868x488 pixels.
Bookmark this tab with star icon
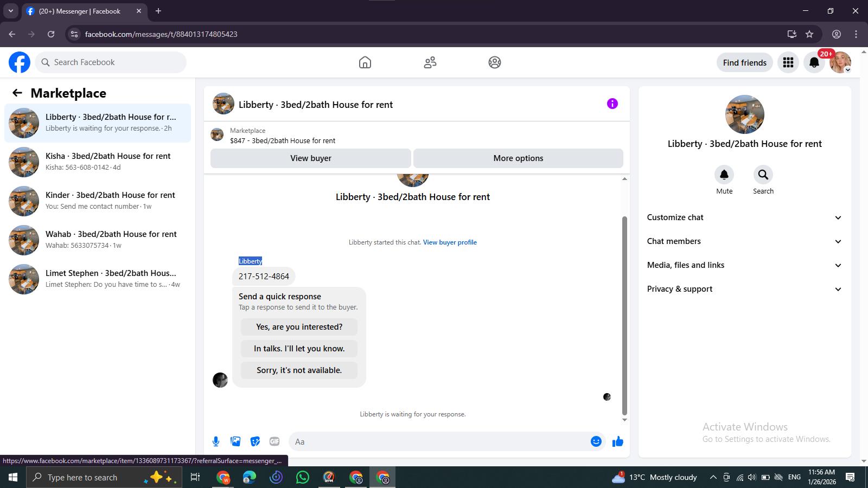(x=809, y=34)
